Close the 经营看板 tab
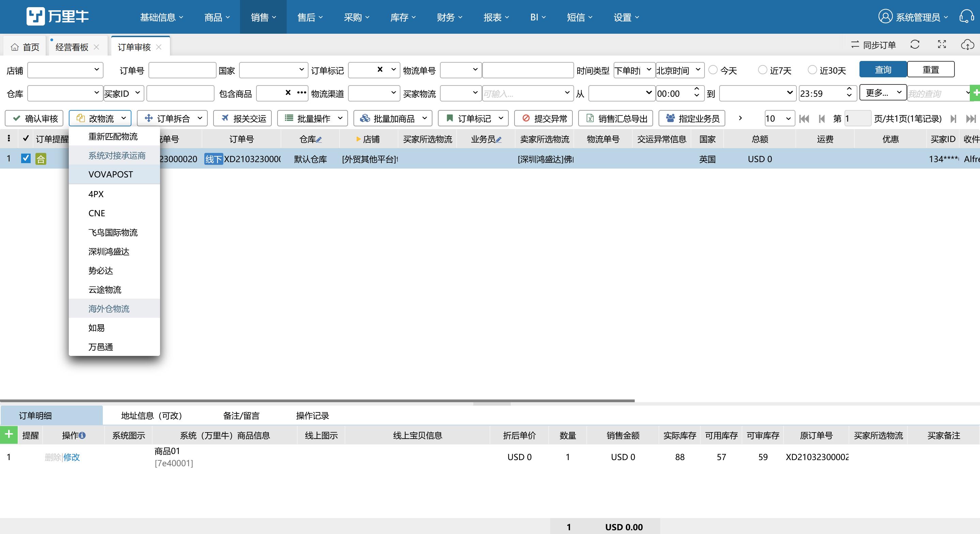 96,47
